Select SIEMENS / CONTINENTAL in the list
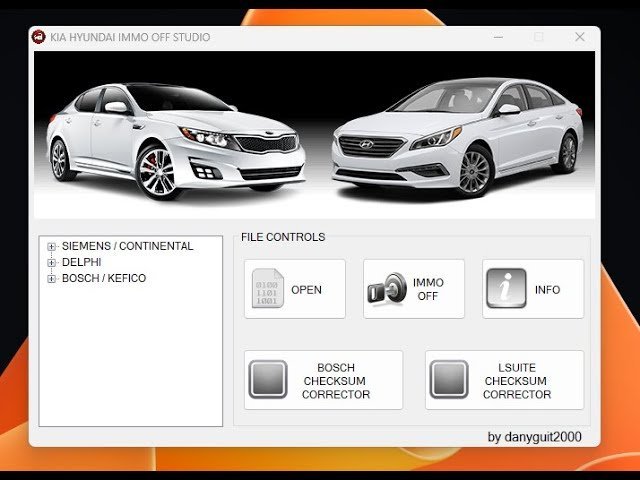This screenshot has width=640, height=480. coord(127,246)
